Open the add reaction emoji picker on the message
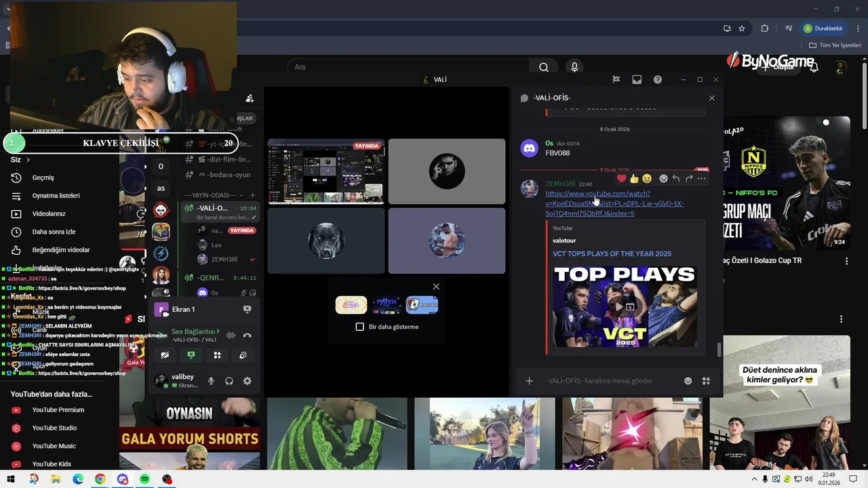Screen dimensions: 868x488 tap(663, 178)
